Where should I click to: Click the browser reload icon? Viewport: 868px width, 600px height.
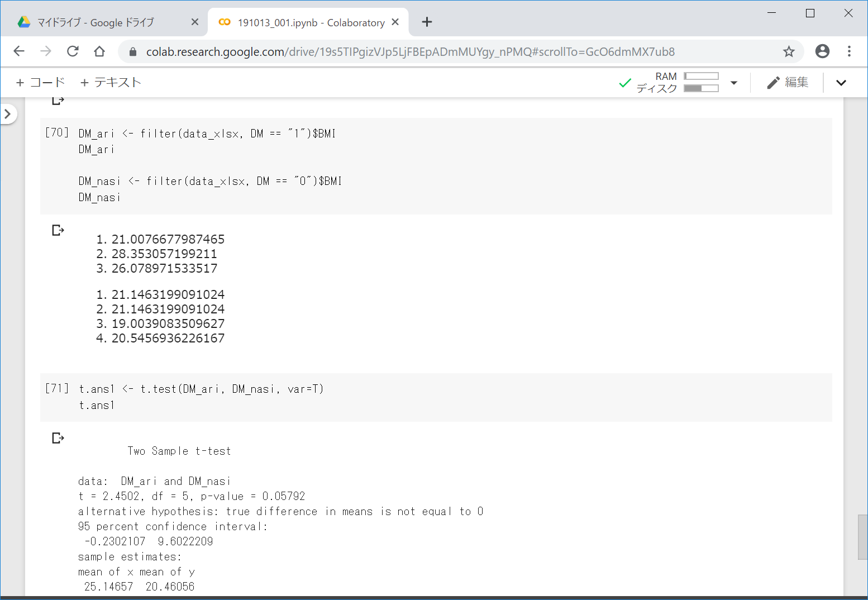pyautogui.click(x=73, y=51)
